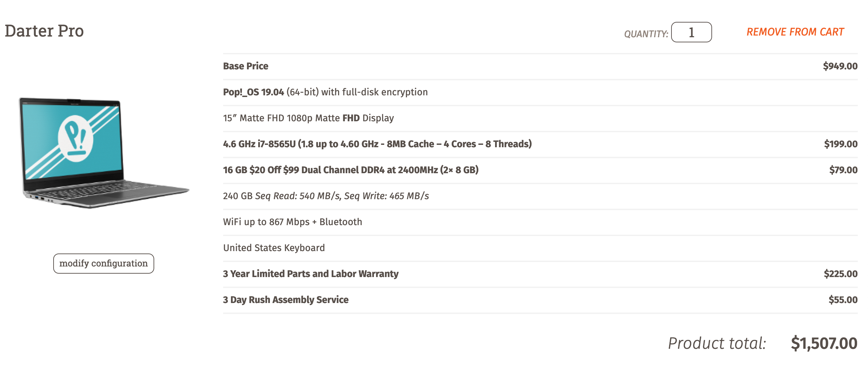Click the 16 GB Dual Channel DDR4 line
This screenshot has height=371, width=868.
[350, 170]
